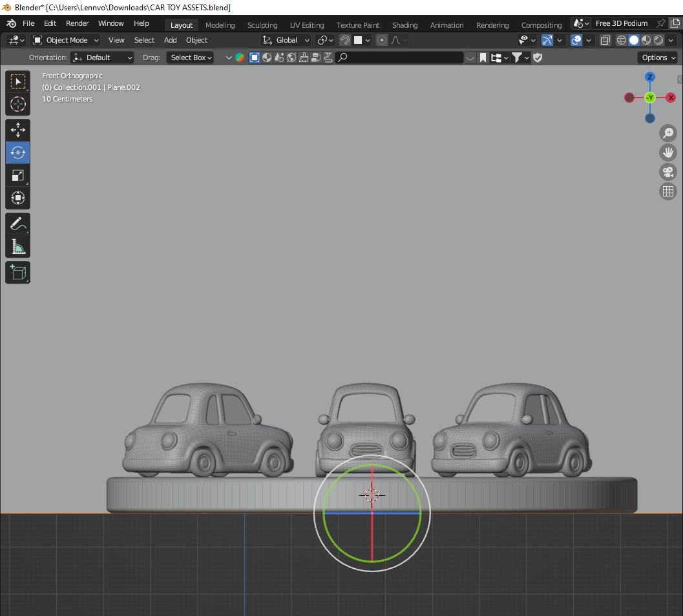683x616 pixels.
Task: Choose the Move tool
Action: pos(18,130)
